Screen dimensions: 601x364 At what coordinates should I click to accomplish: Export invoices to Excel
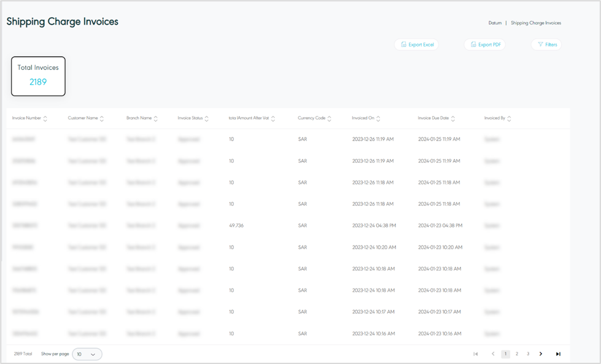point(417,45)
